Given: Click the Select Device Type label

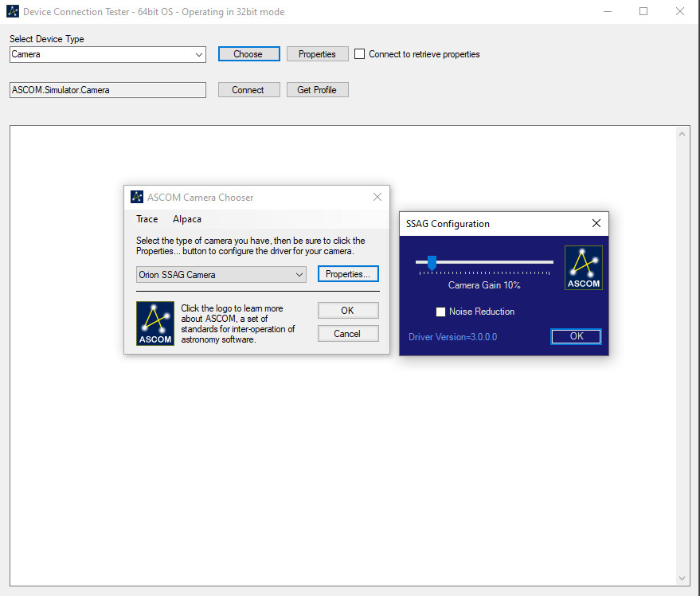Looking at the screenshot, I should tap(47, 39).
